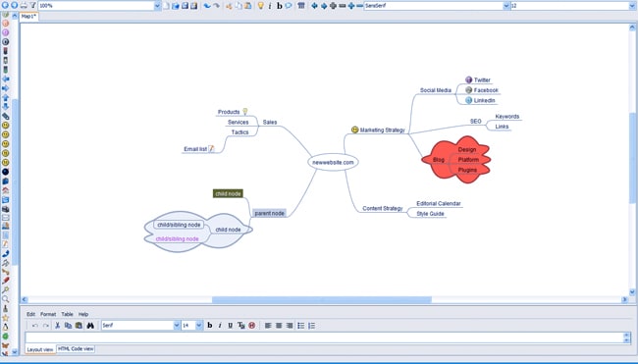Image resolution: width=638 pixels, height=364 pixels.
Task: Open a map with the folder icon
Action: [176, 6]
